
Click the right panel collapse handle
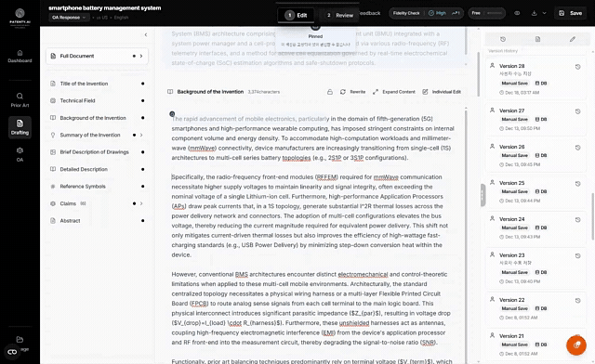(x=483, y=195)
